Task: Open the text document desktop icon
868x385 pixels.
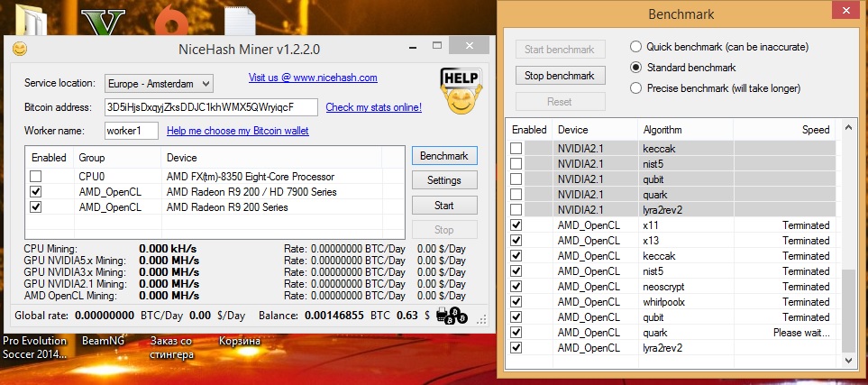Action: pyautogui.click(x=241, y=21)
